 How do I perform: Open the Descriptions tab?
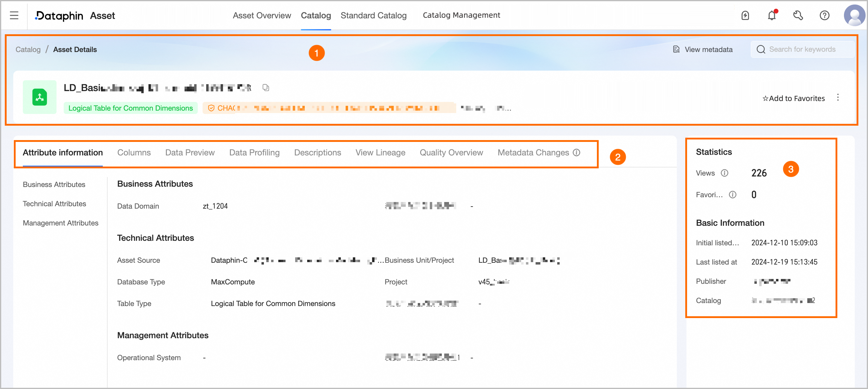pyautogui.click(x=317, y=153)
